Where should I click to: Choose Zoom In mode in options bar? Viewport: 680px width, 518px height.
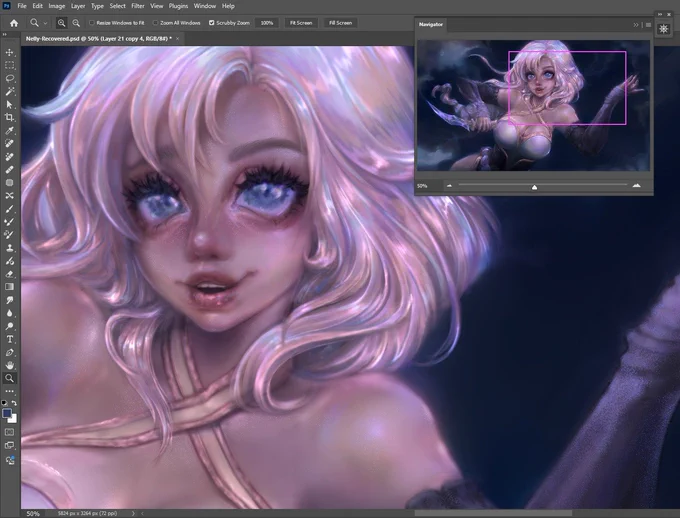62,23
